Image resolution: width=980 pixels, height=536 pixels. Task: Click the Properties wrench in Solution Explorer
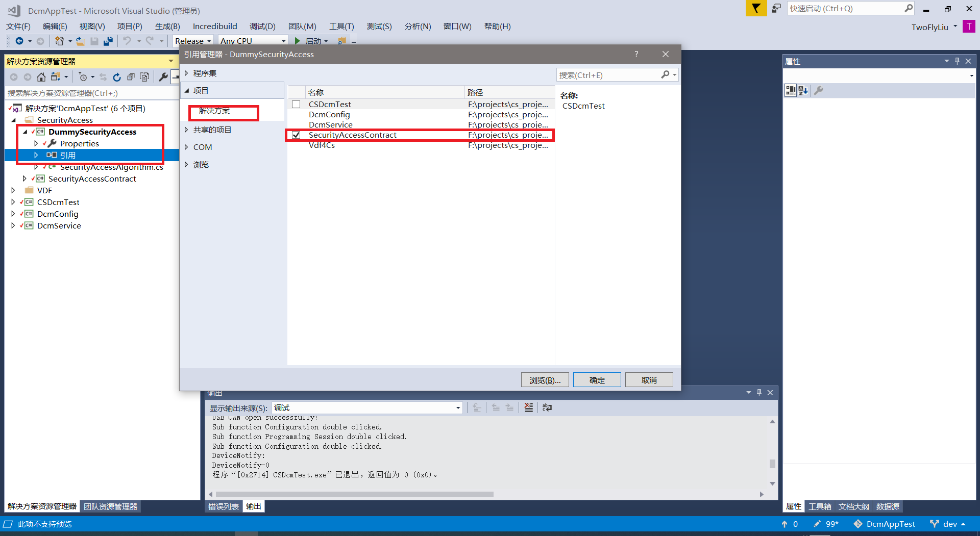pyautogui.click(x=163, y=77)
